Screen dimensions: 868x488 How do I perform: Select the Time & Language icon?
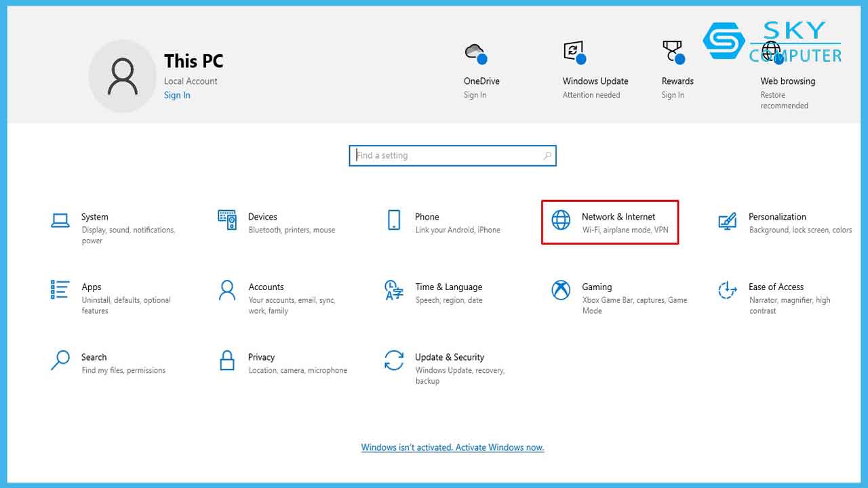tap(394, 290)
